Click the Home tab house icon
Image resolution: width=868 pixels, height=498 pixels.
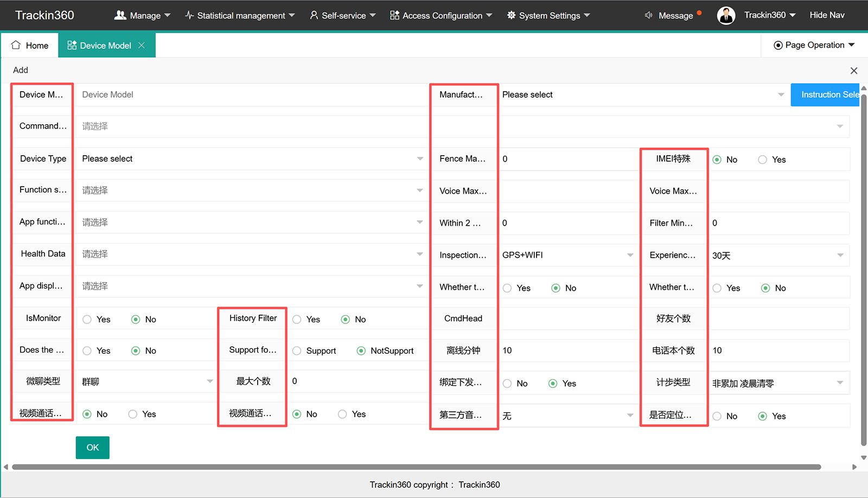pyautogui.click(x=16, y=45)
